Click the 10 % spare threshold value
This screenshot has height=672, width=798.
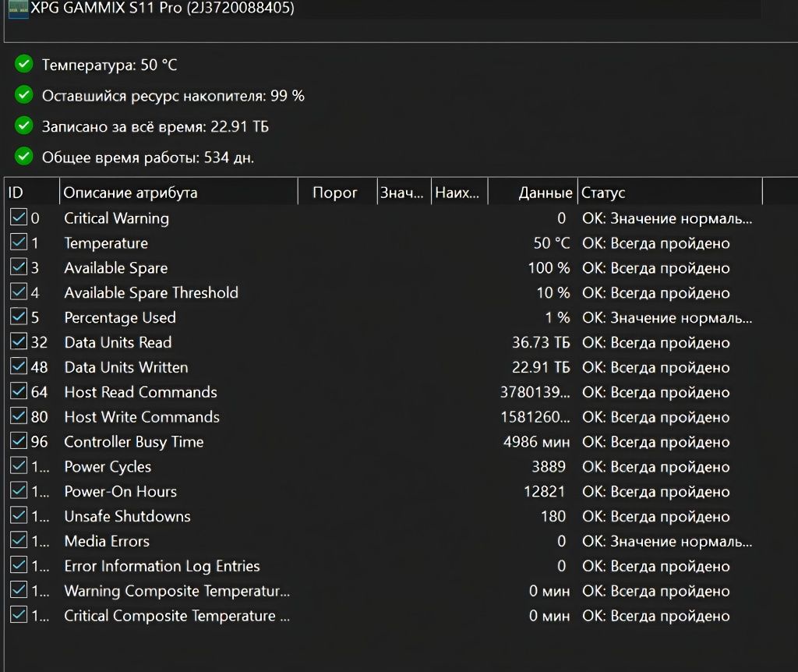553,292
